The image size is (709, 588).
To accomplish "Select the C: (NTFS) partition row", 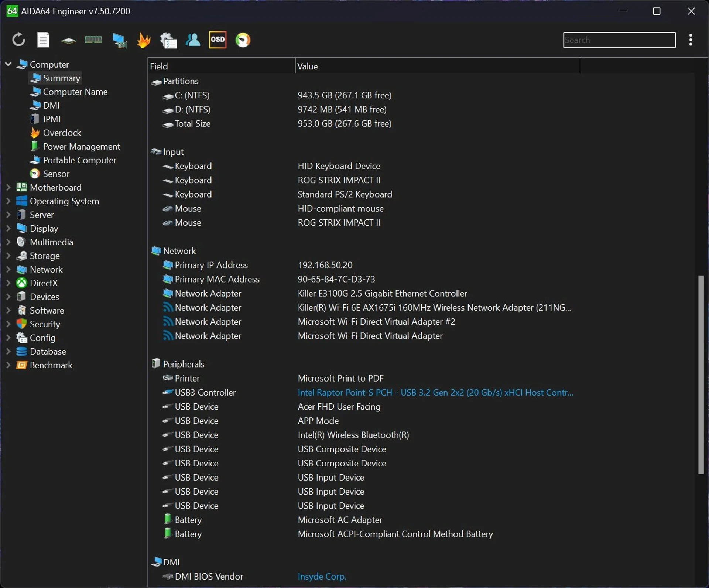I will 364,95.
